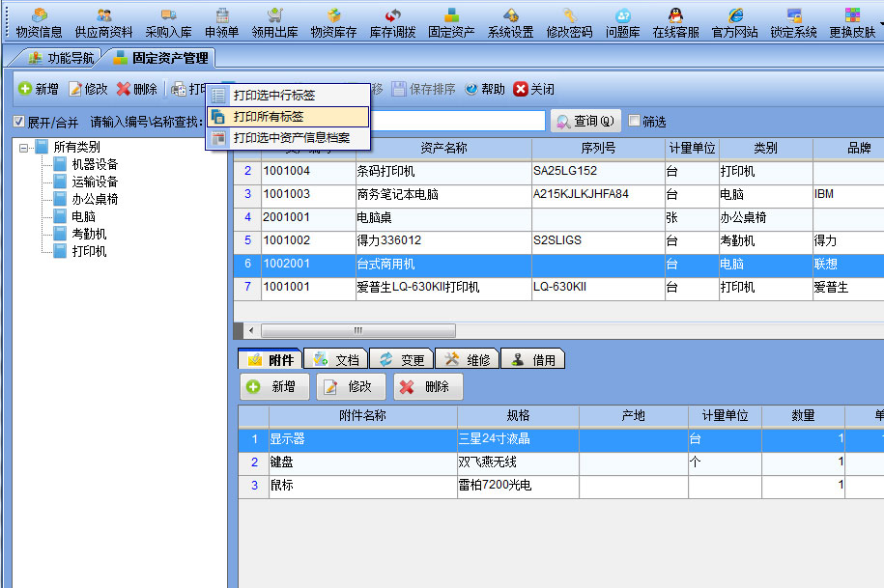
Task: Click 新增 button in the 附件 panel
Action: pyautogui.click(x=273, y=386)
